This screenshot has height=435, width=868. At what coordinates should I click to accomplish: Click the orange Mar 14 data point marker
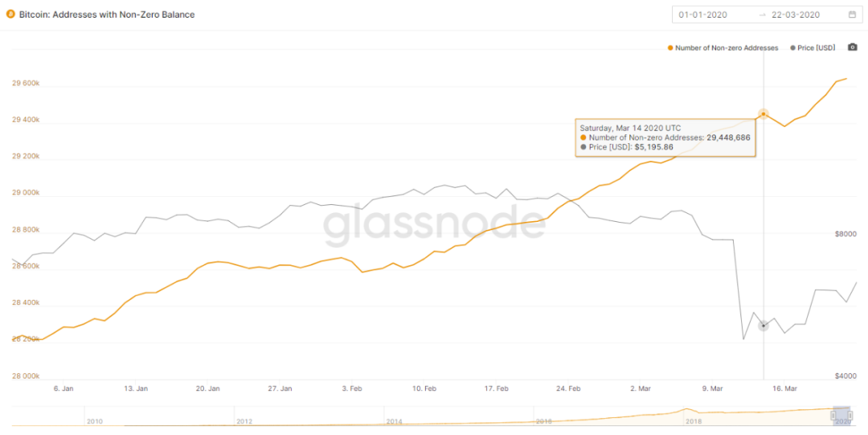pos(764,114)
